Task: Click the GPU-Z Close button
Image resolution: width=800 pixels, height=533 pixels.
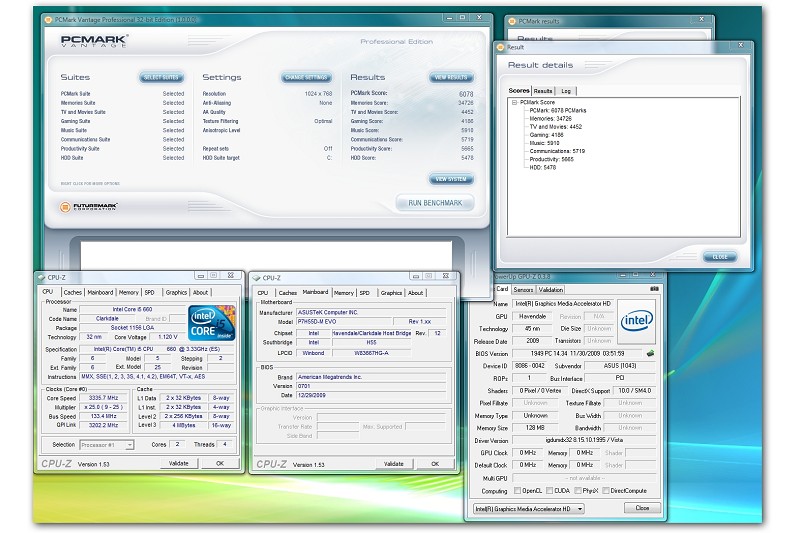Action: [642, 508]
